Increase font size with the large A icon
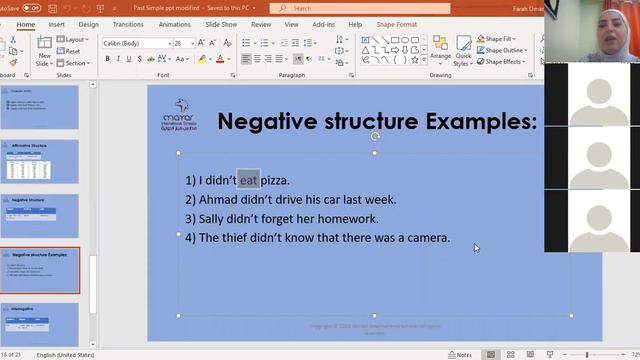 click(201, 43)
